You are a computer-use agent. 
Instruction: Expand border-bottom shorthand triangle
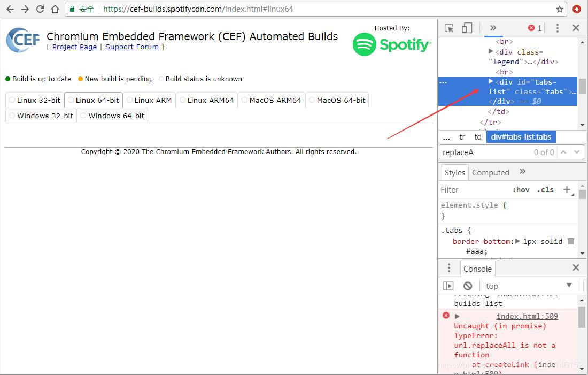click(517, 241)
